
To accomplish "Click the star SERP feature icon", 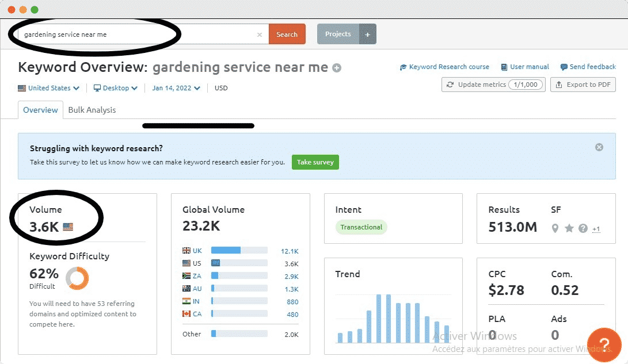I will click(569, 228).
